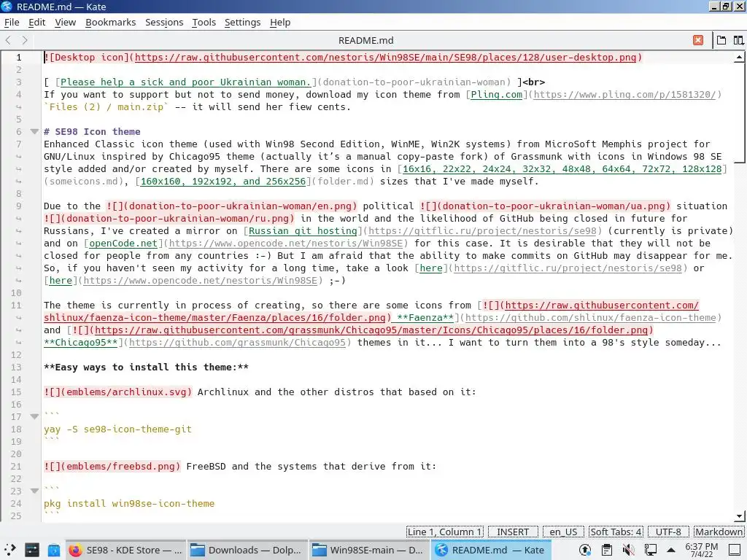Click the Pling.com link text
This screenshot has height=560, width=747.
click(496, 95)
